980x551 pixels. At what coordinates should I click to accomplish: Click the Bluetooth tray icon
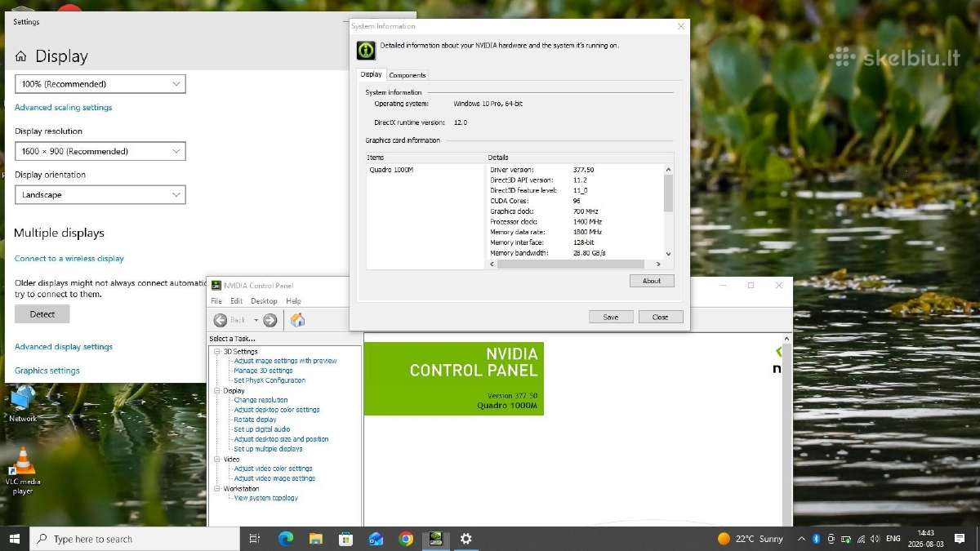(815, 539)
